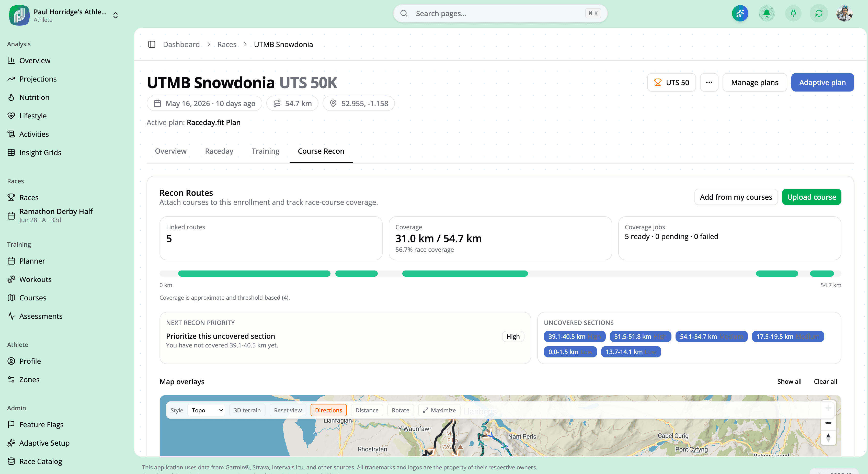This screenshot has height=474, width=868.
Task: Go to Nutrition page
Action: pyautogui.click(x=34, y=97)
